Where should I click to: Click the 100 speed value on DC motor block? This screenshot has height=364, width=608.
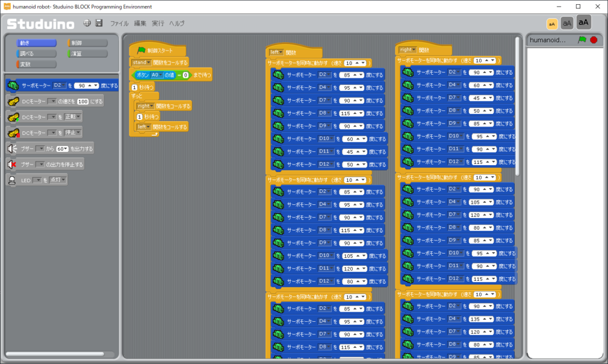click(83, 102)
